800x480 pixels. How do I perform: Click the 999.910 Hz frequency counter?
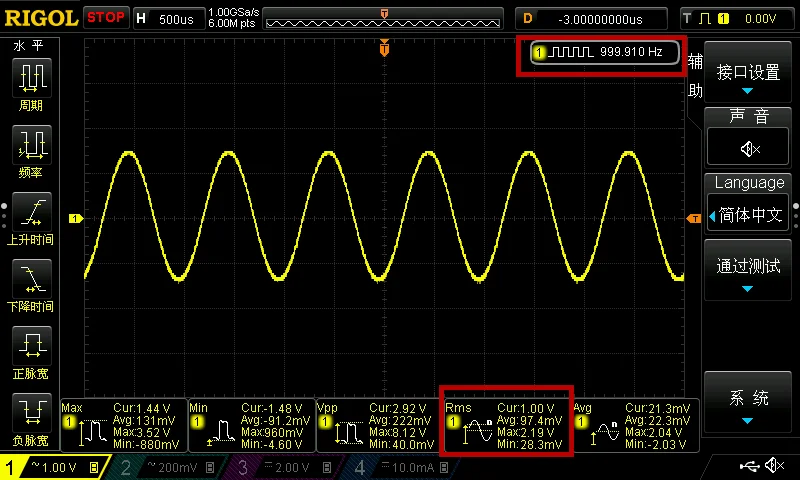tap(605, 52)
